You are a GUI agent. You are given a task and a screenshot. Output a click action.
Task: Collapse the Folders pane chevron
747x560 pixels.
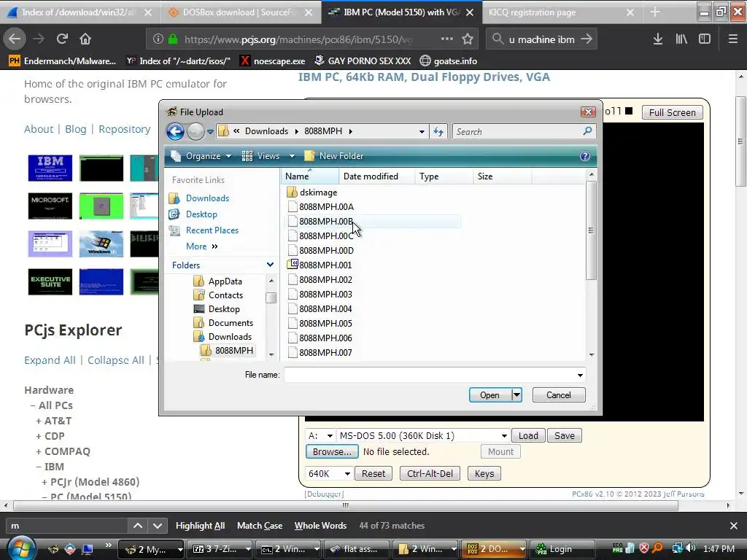click(270, 265)
